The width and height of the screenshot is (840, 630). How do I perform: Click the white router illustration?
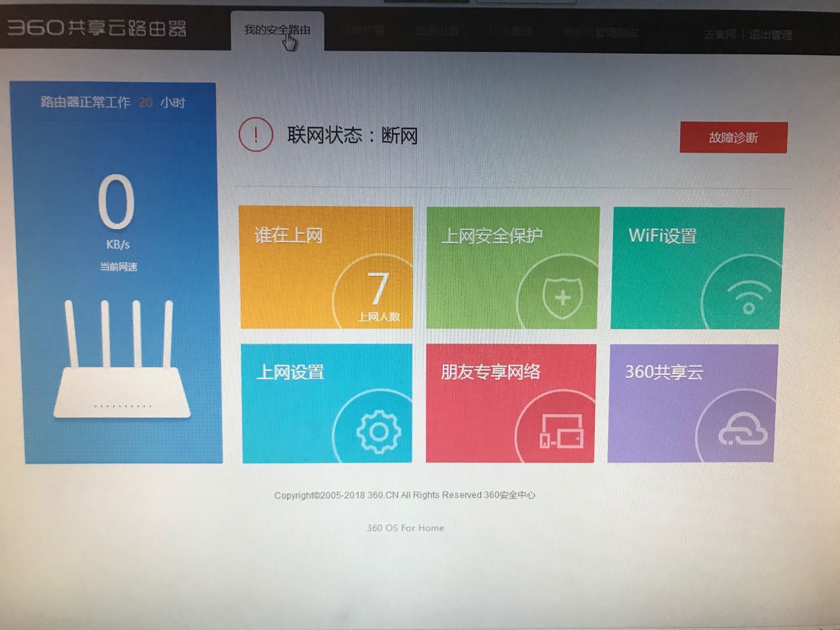point(121,359)
